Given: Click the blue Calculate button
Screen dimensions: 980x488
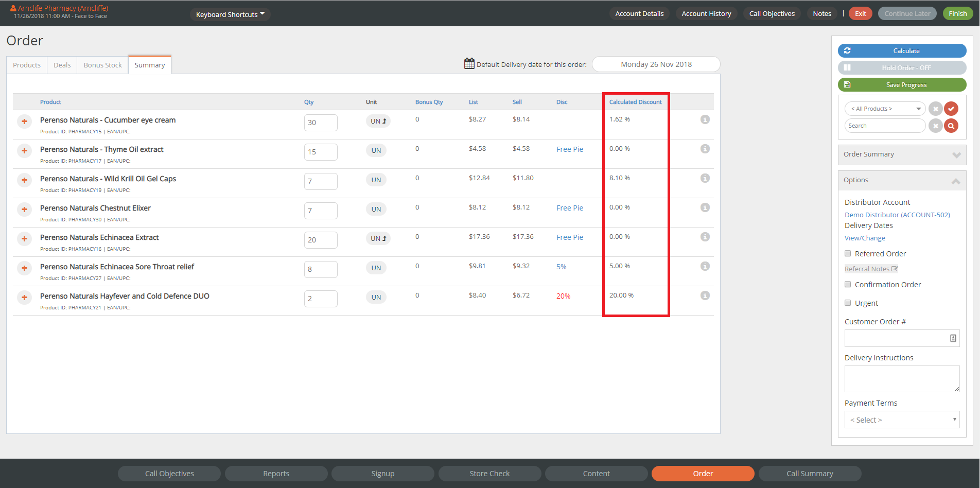Looking at the screenshot, I should click(902, 51).
